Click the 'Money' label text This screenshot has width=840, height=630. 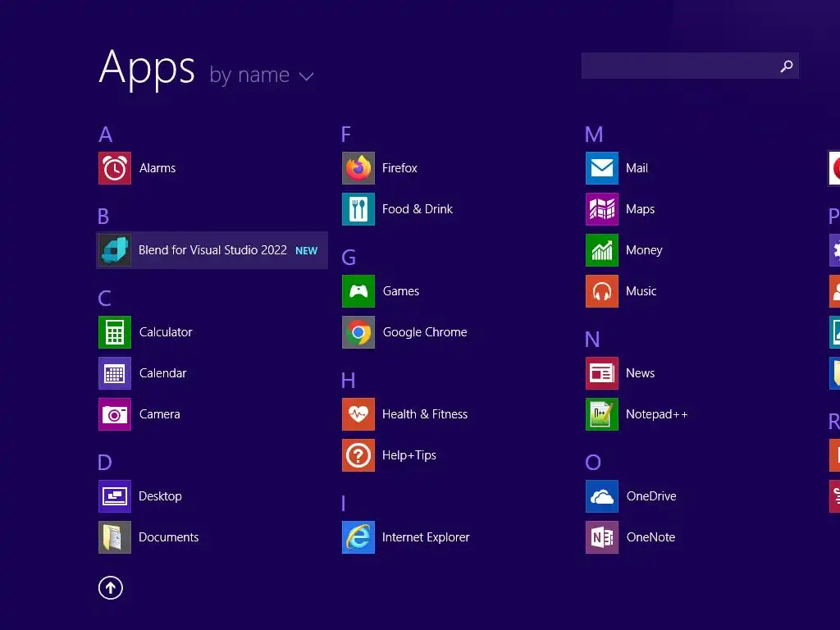pyautogui.click(x=644, y=251)
